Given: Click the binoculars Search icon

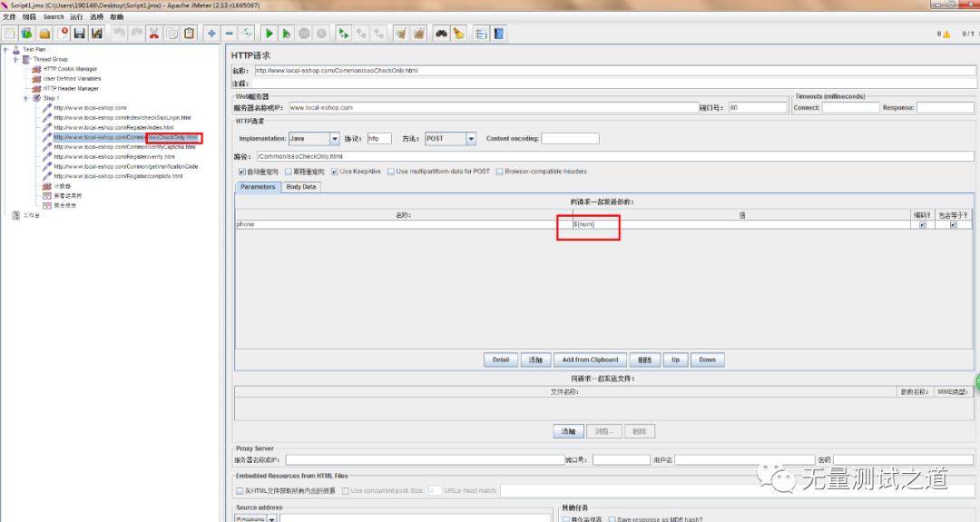Looking at the screenshot, I should point(441,34).
